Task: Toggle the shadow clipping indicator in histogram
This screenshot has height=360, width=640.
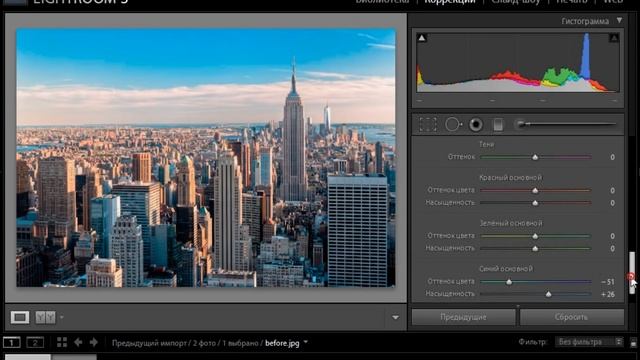Action: pyautogui.click(x=422, y=38)
